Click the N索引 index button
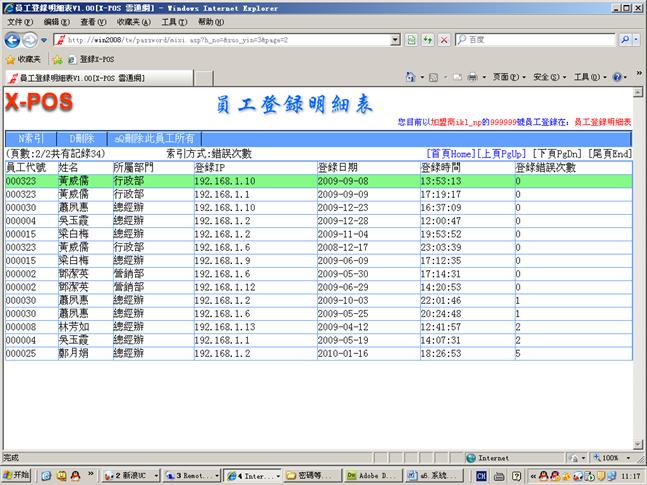Screen dimensions: 647x485 click(x=31, y=138)
